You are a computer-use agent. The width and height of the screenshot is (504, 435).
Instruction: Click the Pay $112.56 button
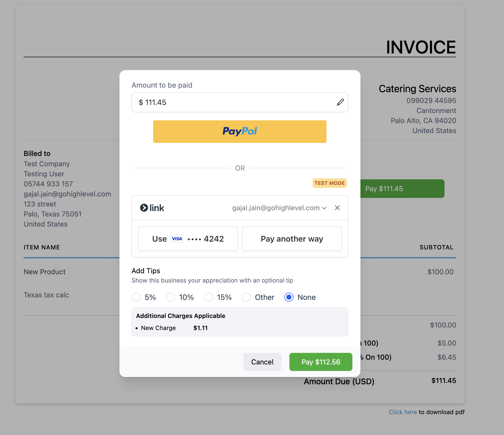[321, 362]
